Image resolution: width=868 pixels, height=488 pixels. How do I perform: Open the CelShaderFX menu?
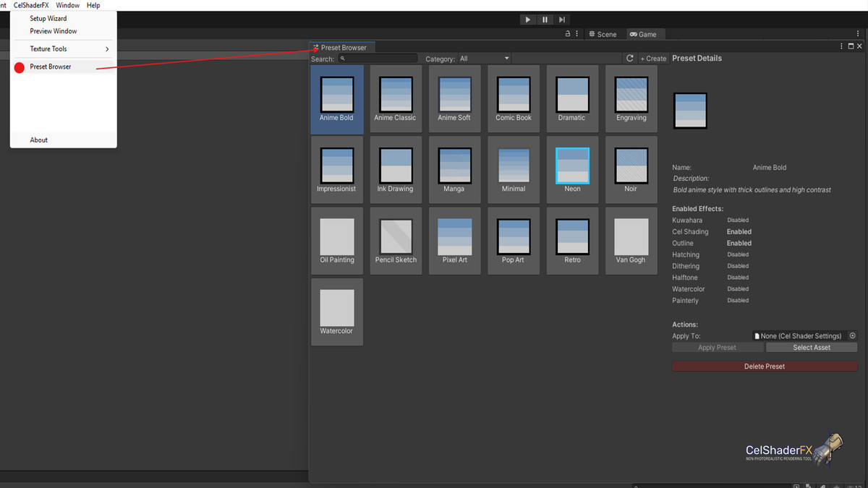pos(31,5)
